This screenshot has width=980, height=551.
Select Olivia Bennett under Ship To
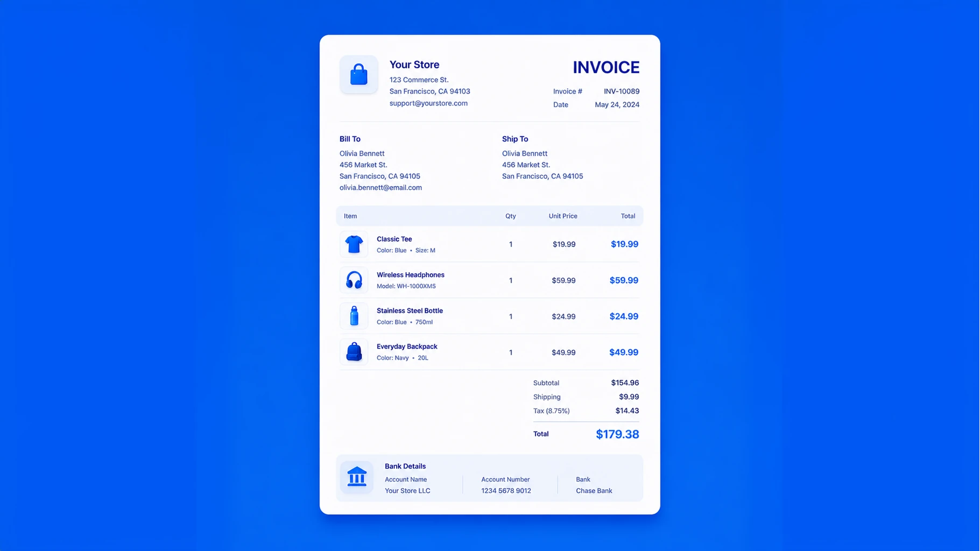click(x=525, y=154)
